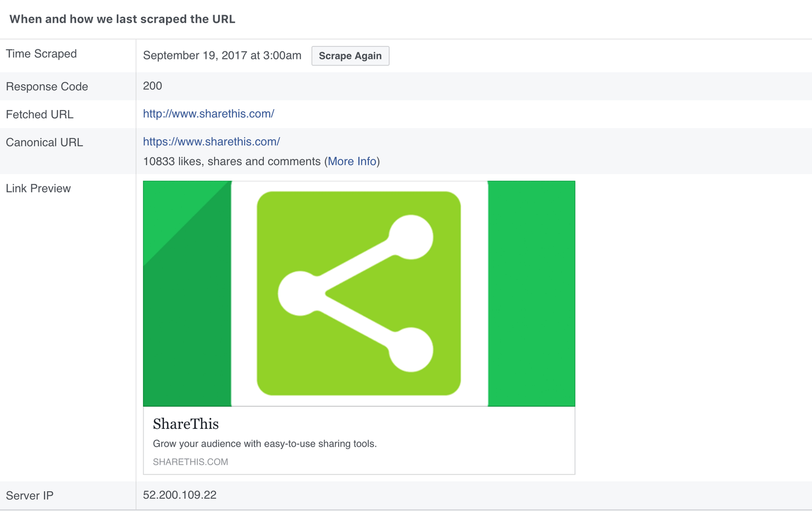Open the ShareThis logo preview image
Screen dimensions: 812x511
pyautogui.click(x=359, y=293)
